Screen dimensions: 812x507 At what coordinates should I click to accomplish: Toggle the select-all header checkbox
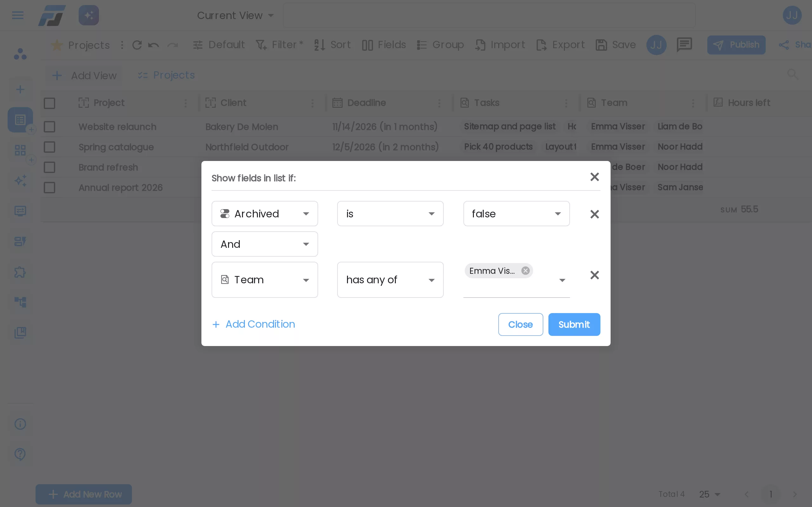pyautogui.click(x=49, y=103)
